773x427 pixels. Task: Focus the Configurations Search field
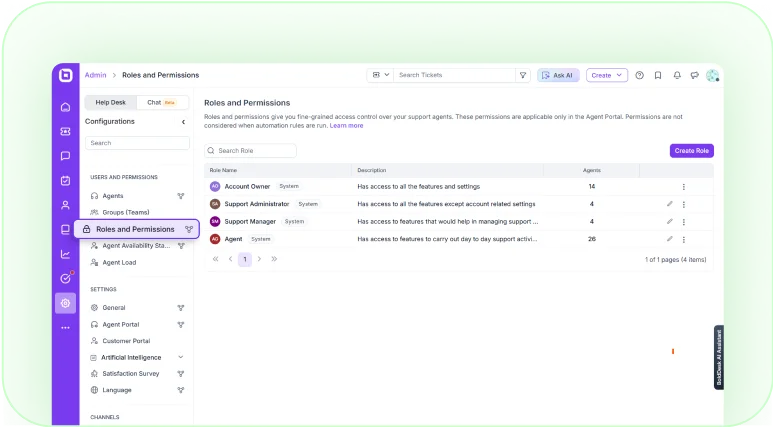(137, 143)
